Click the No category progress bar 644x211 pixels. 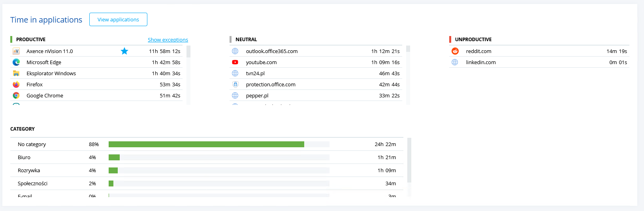click(206, 144)
